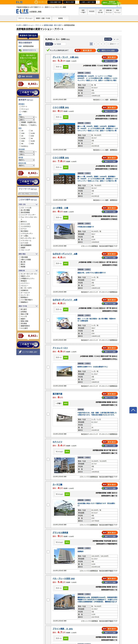Screen dimensions: 138x644
Task: Switch to 駐車場 tab
Action: coord(60,18)
